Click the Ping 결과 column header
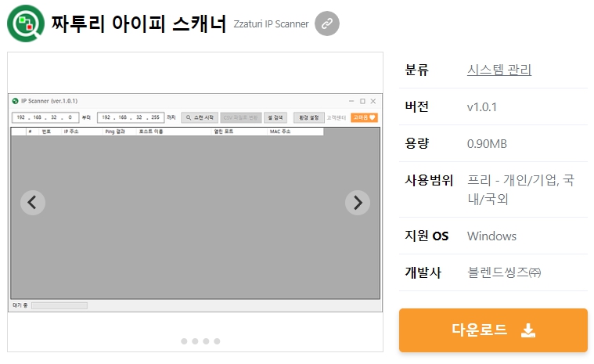The image size is (594, 364). (115, 132)
